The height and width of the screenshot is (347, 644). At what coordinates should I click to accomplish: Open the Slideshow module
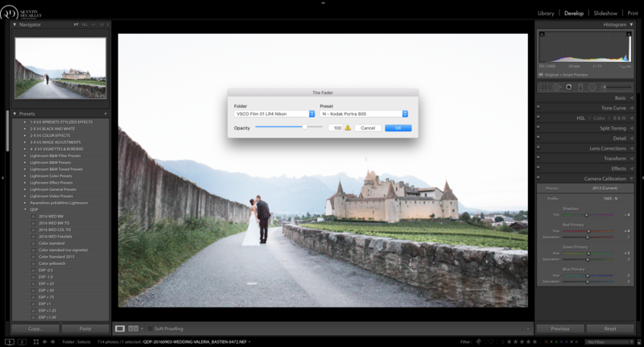pyautogui.click(x=605, y=13)
